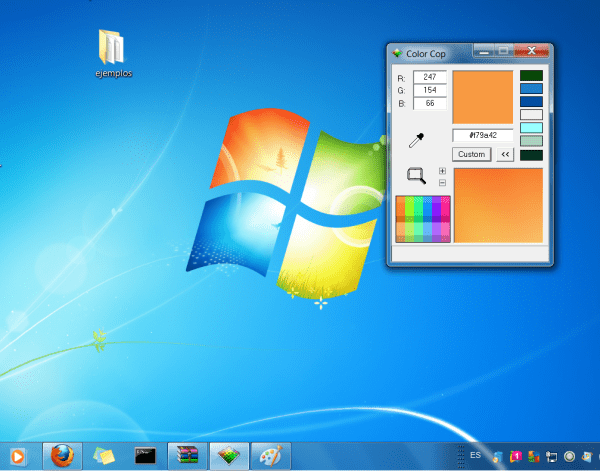Click the hex code field #f79a42
Image resolution: width=600 pixels, height=471 pixels.
coord(483,135)
